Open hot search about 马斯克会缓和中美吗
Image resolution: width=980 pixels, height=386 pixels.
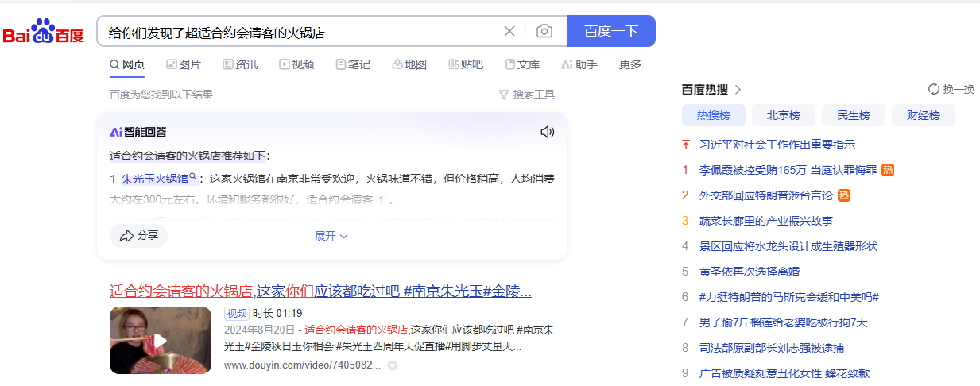coord(789,297)
